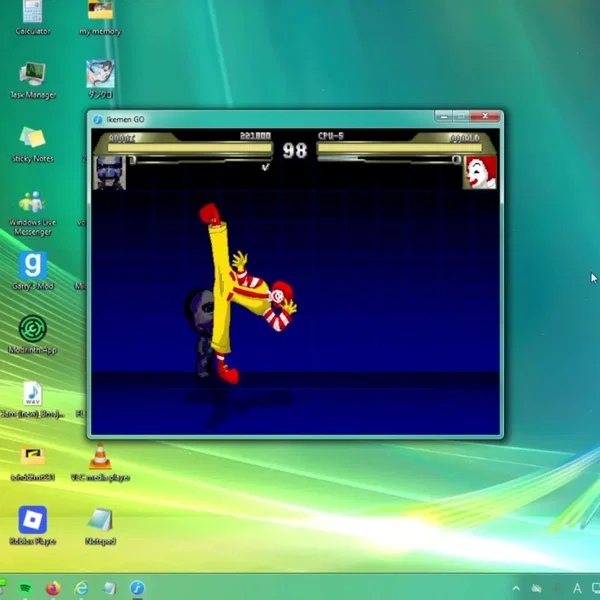Open the Sticky Notes shortcut
Viewport: 600px width, 600px height.
point(33,144)
